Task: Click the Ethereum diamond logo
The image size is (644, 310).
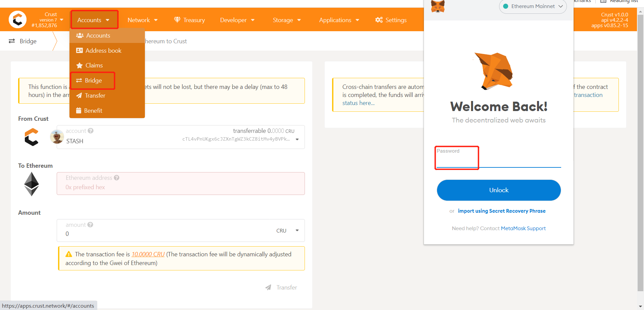Action: pos(32,184)
